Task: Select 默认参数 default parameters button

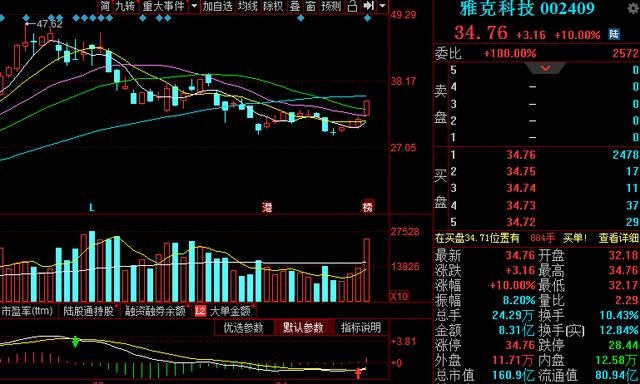Action: [303, 328]
